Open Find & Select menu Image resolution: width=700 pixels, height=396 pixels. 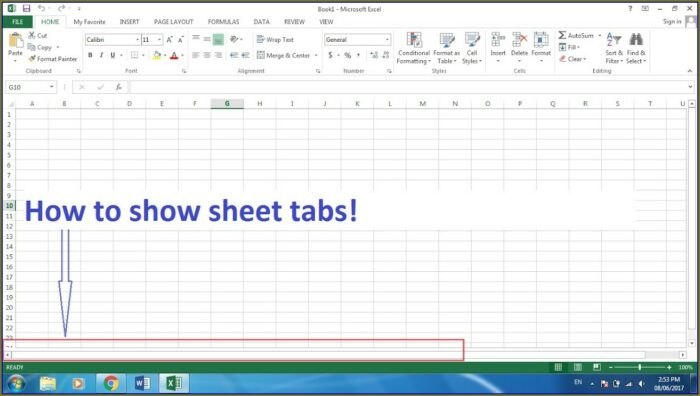pos(636,48)
